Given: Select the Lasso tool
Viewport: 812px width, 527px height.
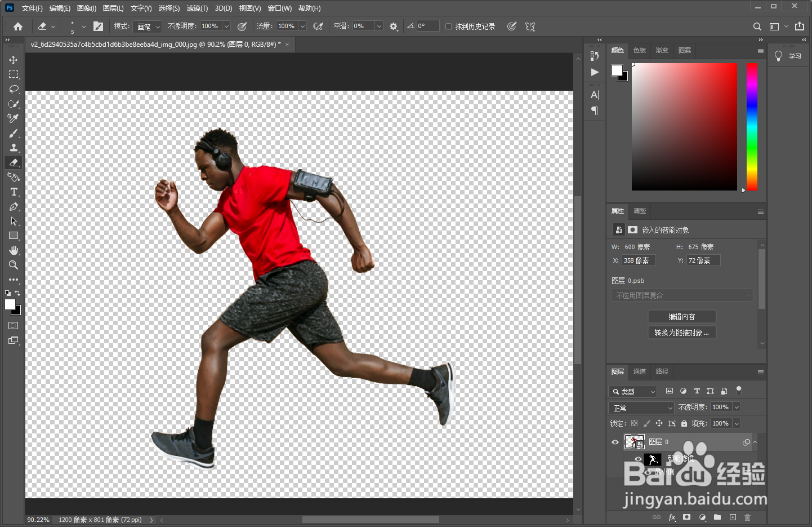Looking at the screenshot, I should coord(14,89).
